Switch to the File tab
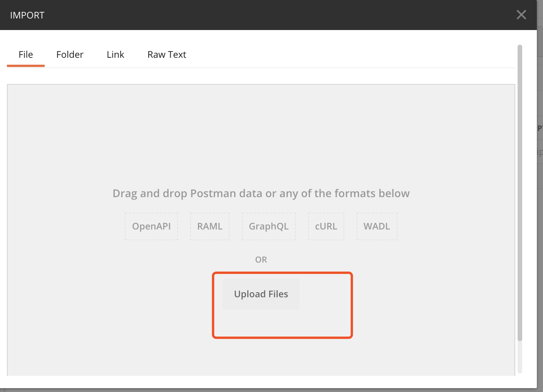 click(x=26, y=55)
